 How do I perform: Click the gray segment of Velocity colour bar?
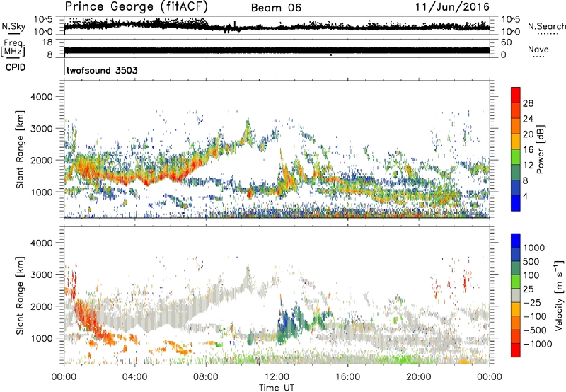pyautogui.click(x=516, y=295)
